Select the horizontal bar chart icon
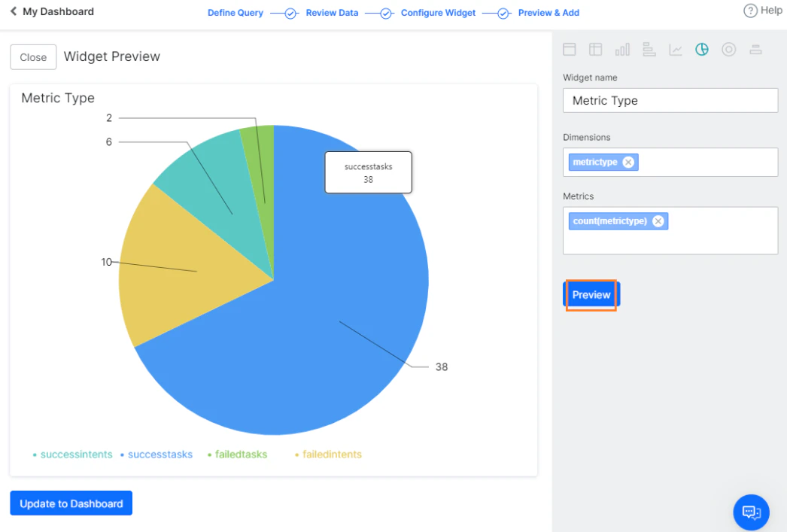Viewport: 787px width, 532px height. pyautogui.click(x=649, y=49)
